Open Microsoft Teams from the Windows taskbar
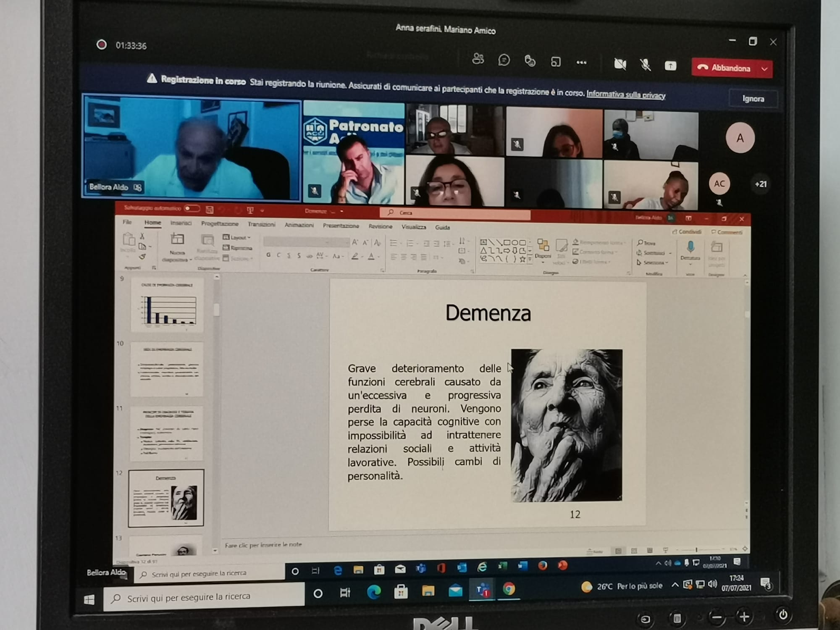840x630 pixels. (483, 591)
